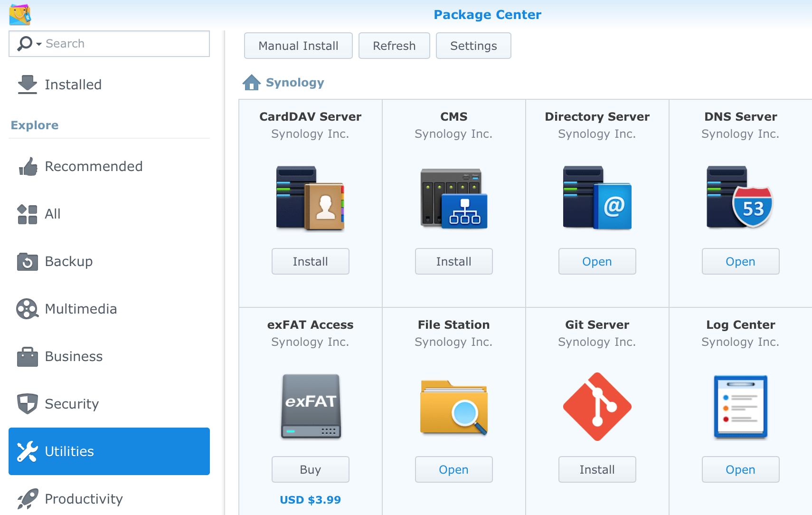This screenshot has width=812, height=515.
Task: Click the All grid icon
Action: pyautogui.click(x=28, y=214)
